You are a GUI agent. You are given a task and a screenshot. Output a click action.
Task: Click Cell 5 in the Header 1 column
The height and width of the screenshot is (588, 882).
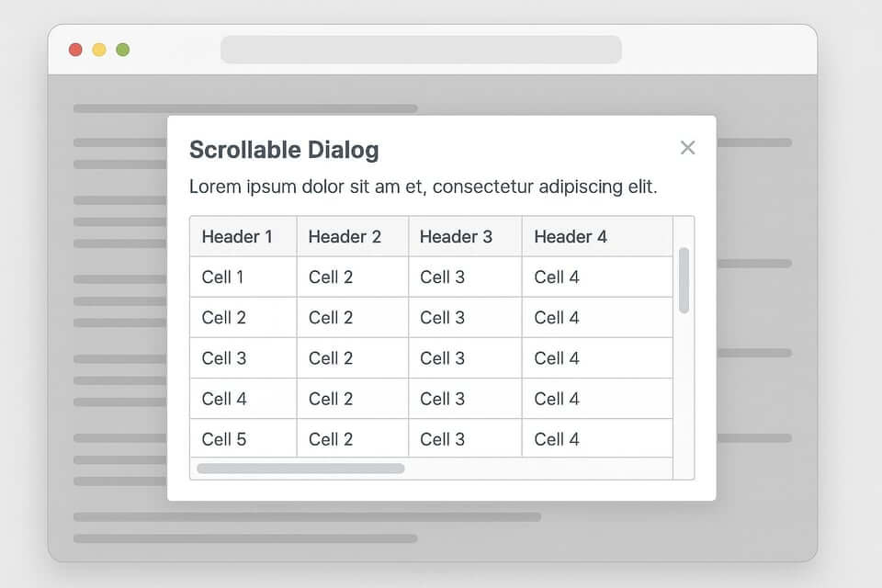[x=224, y=439]
